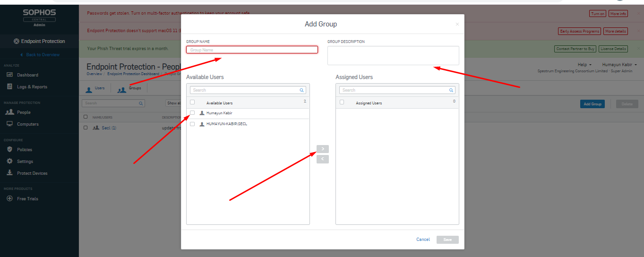Click the Policies shield icon
This screenshot has height=257, width=644.
9,149
